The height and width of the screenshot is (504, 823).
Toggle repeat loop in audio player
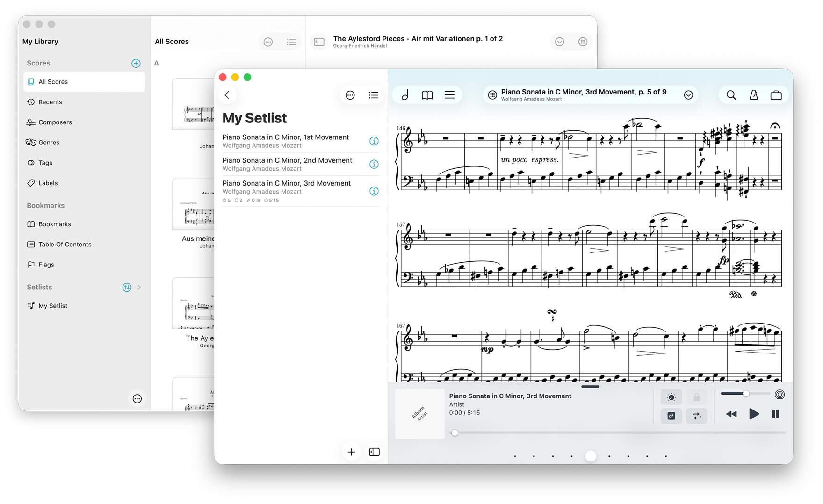(x=696, y=416)
